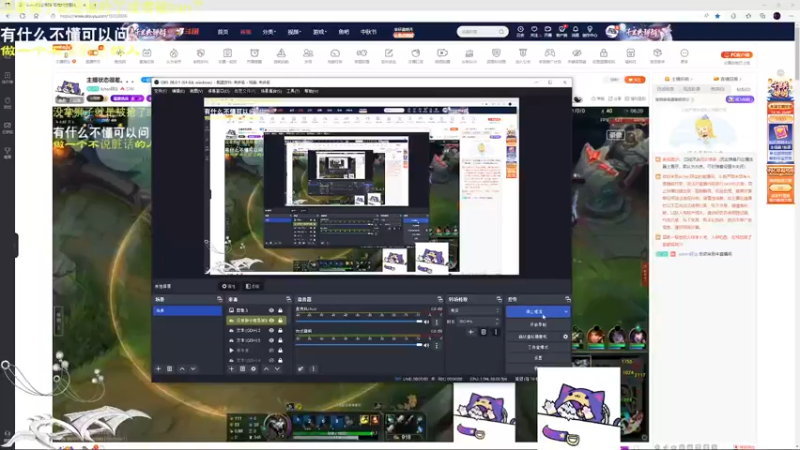Click the 启动虚拟摄像机 button
This screenshot has width=800, height=450.
(x=533, y=337)
